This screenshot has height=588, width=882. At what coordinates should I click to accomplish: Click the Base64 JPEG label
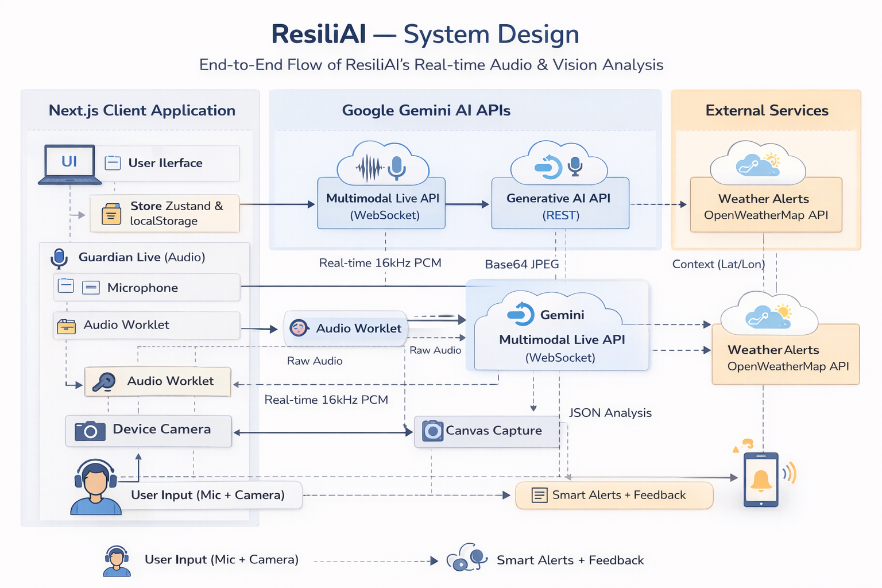pos(521,264)
